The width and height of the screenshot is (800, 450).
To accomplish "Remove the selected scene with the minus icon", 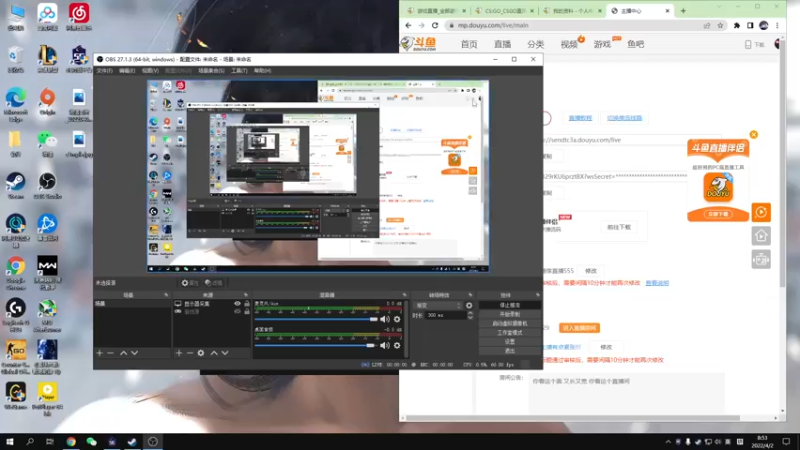I will pyautogui.click(x=111, y=353).
